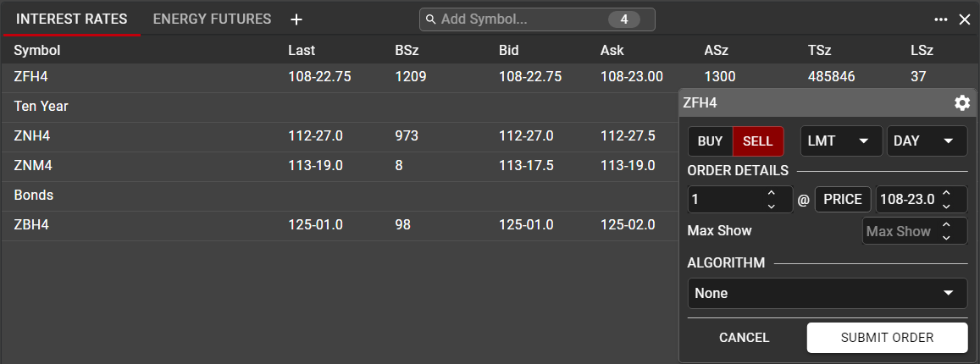980x364 pixels.
Task: Increase order quantity with up arrow
Action: [x=771, y=194]
